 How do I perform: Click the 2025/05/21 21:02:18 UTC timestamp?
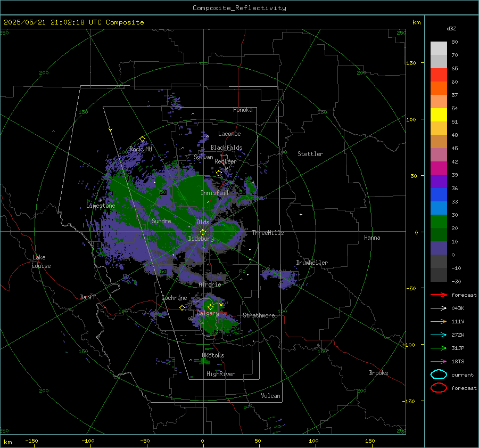(73, 22)
